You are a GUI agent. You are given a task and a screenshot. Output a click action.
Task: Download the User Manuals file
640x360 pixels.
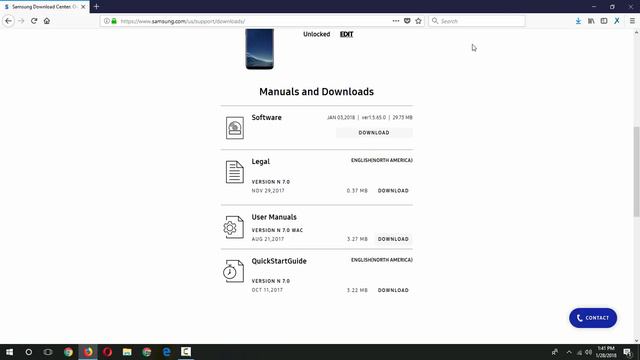[x=393, y=239]
